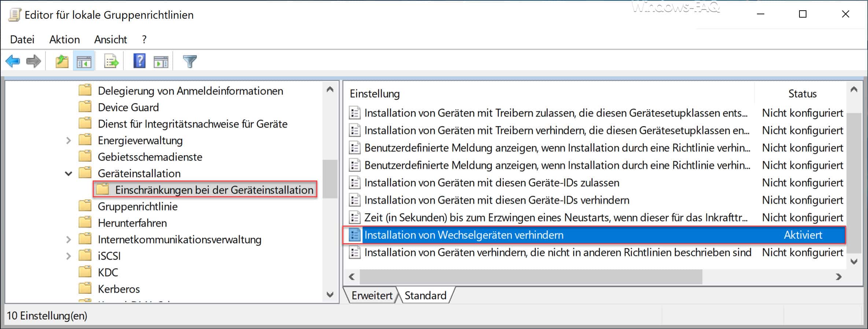Open the Ansicht menu

click(x=111, y=39)
